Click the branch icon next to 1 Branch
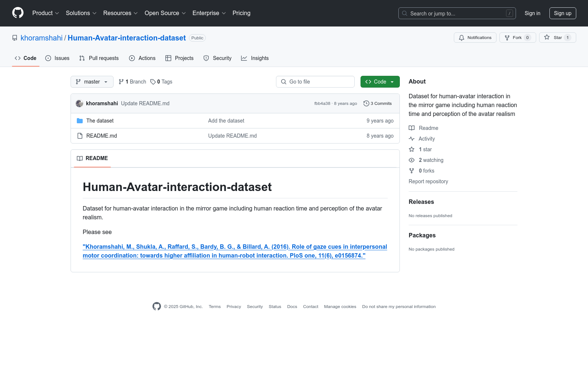Viewport: 588px width, 368px height. tap(121, 82)
